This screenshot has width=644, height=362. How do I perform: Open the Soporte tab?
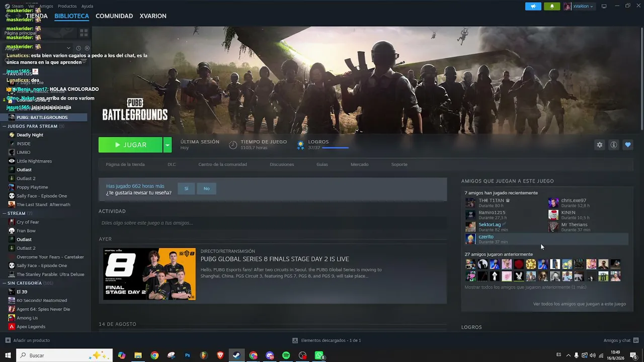[x=399, y=164]
